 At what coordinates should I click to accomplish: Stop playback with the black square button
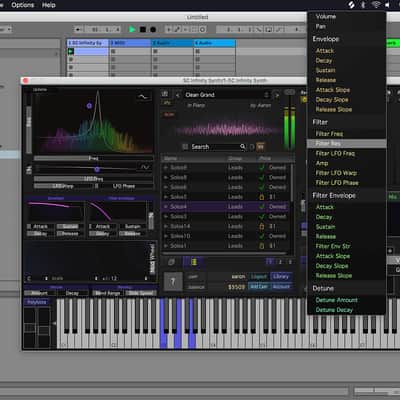pos(143,30)
